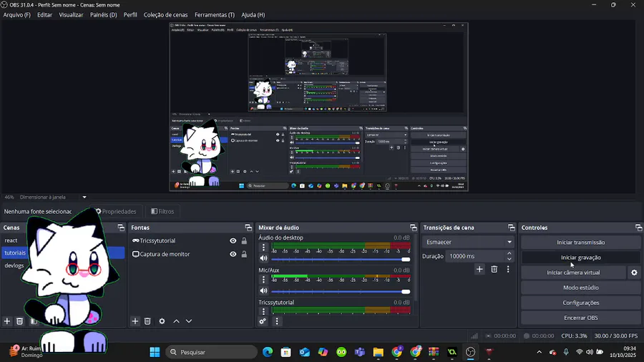This screenshot has width=644, height=362.
Task: Click Iniciar transmissão
Action: (x=581, y=242)
